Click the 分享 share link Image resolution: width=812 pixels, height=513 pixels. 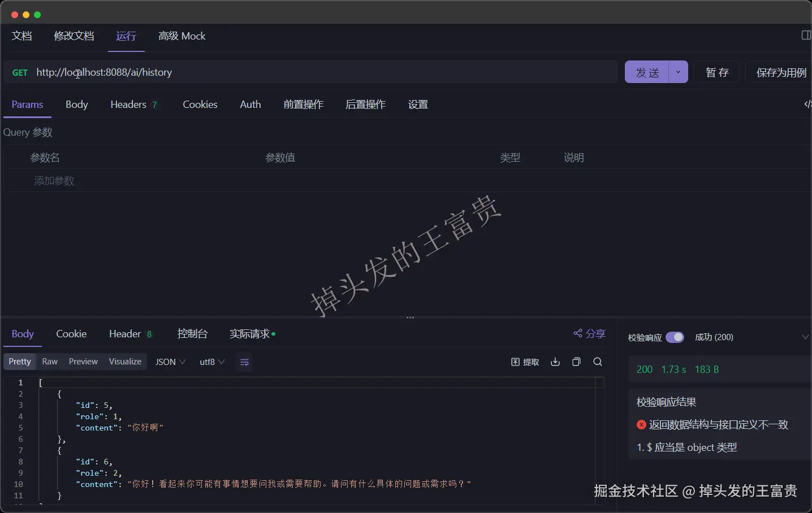590,334
